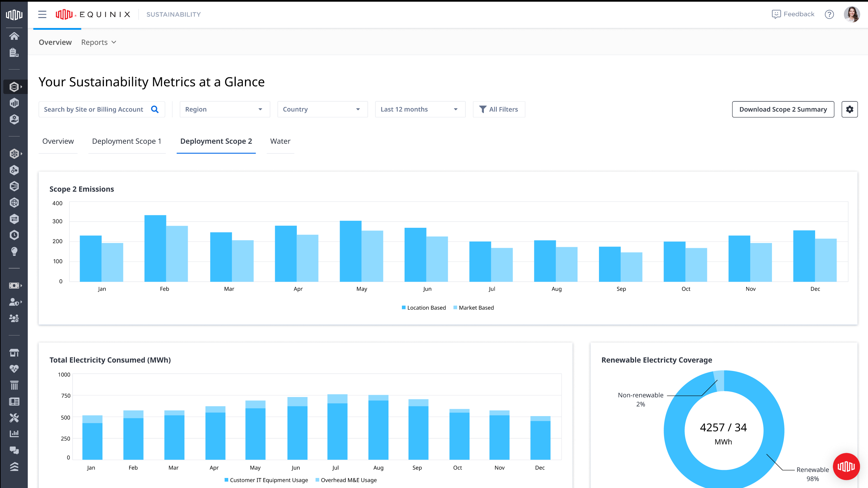Open the clipboard orders sidebar icon

[14, 52]
